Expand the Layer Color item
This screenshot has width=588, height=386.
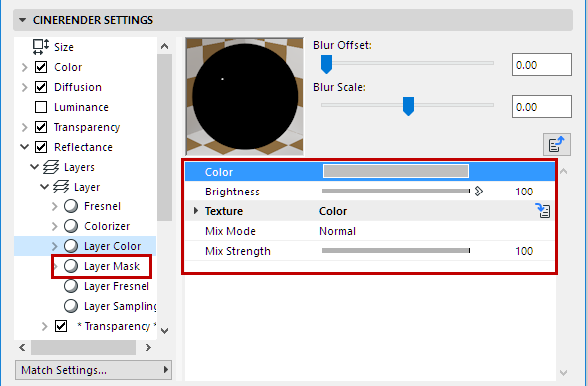(55, 246)
